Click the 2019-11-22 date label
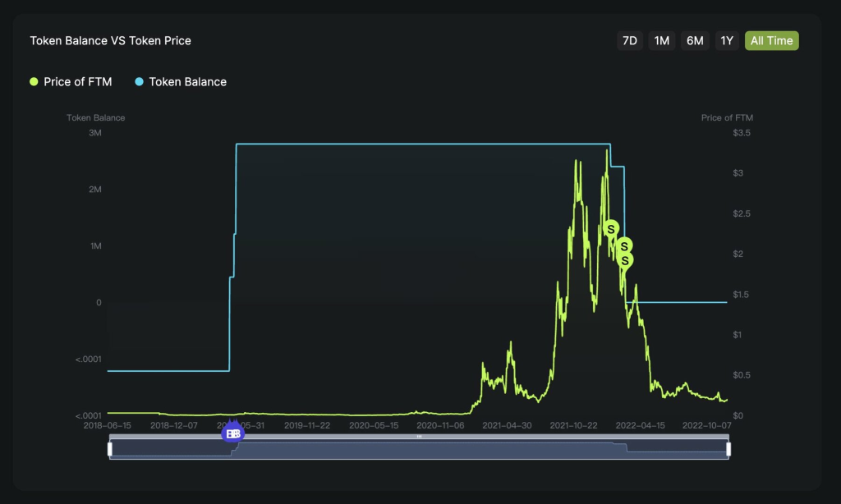This screenshot has height=504, width=841. pyautogui.click(x=307, y=425)
